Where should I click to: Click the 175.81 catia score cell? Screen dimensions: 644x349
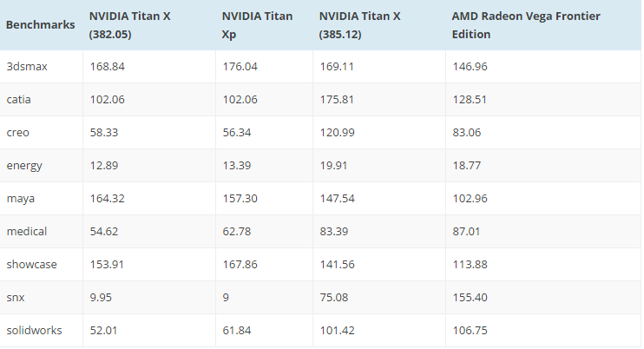[x=337, y=99]
